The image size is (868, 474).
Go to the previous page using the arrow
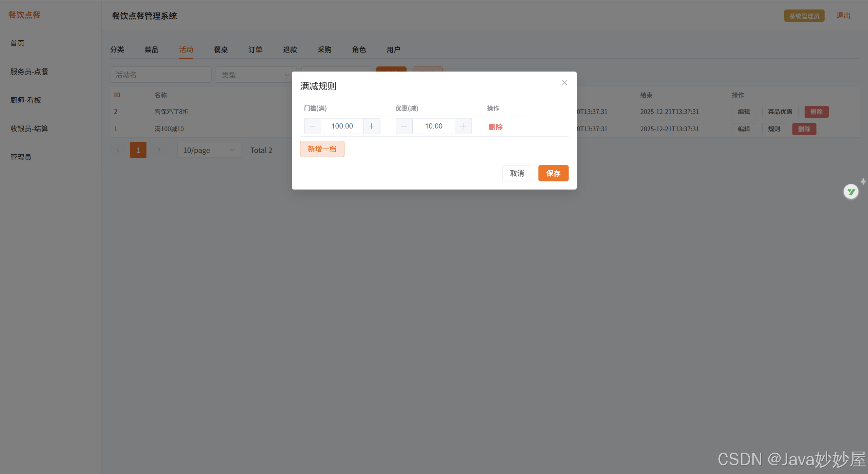(x=118, y=150)
